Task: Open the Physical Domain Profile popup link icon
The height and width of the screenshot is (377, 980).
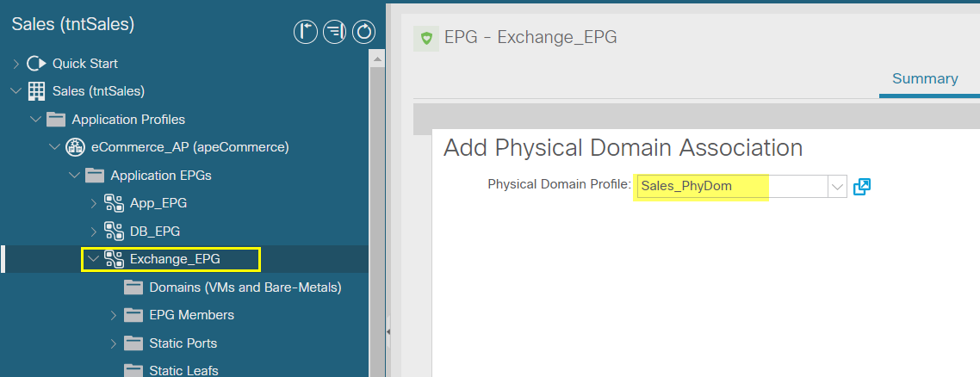Action: pyautogui.click(x=862, y=186)
